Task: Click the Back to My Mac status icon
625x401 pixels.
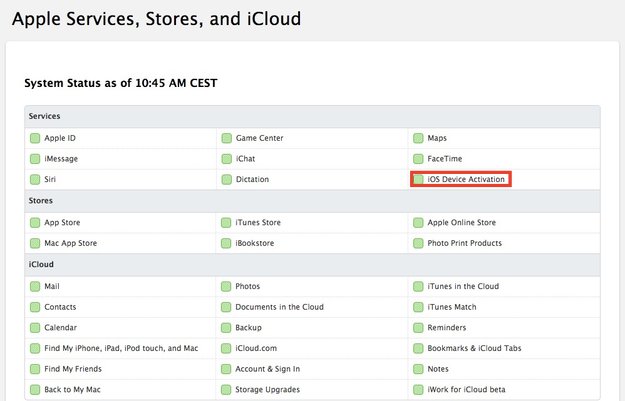Action: click(x=35, y=389)
